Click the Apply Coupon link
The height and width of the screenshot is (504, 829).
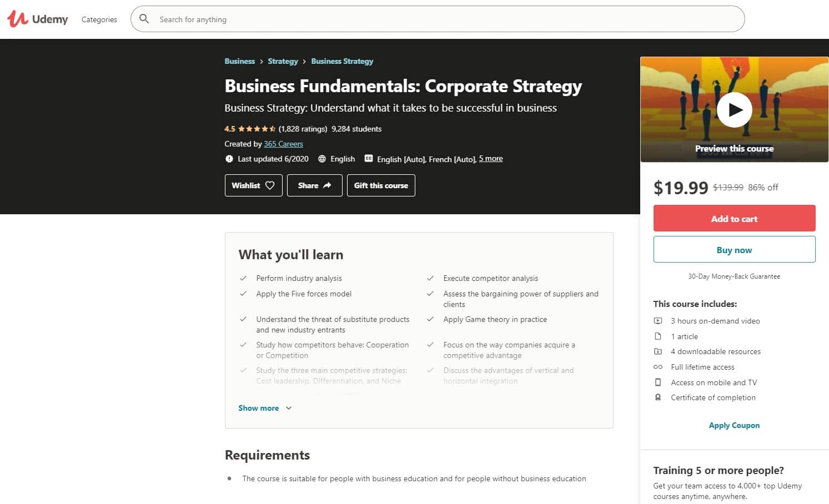coord(734,425)
